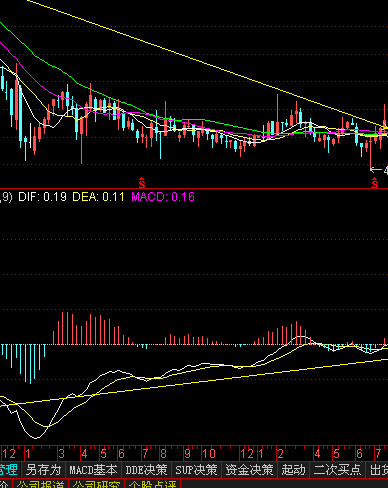Switch to the MACD基本 indicator tab
Image resolution: width=388 pixels, height=488 pixels.
coord(94,470)
